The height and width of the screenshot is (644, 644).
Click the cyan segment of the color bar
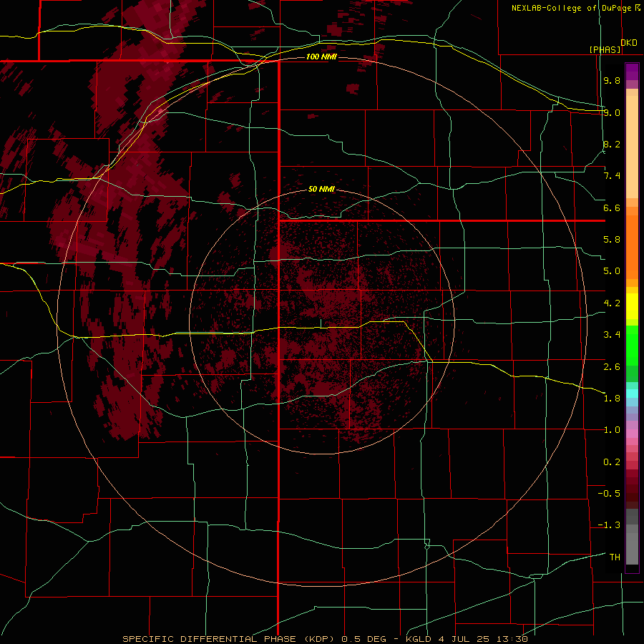click(x=632, y=394)
